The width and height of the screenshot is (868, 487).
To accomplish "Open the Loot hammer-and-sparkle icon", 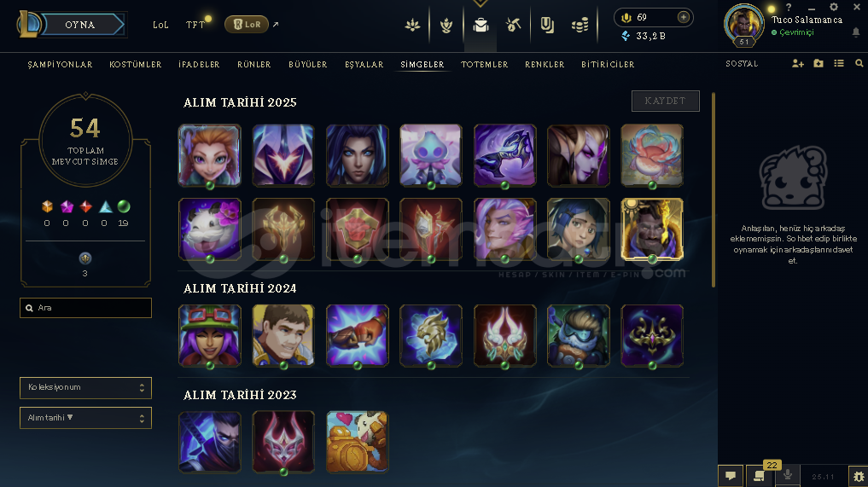I will click(x=514, y=25).
